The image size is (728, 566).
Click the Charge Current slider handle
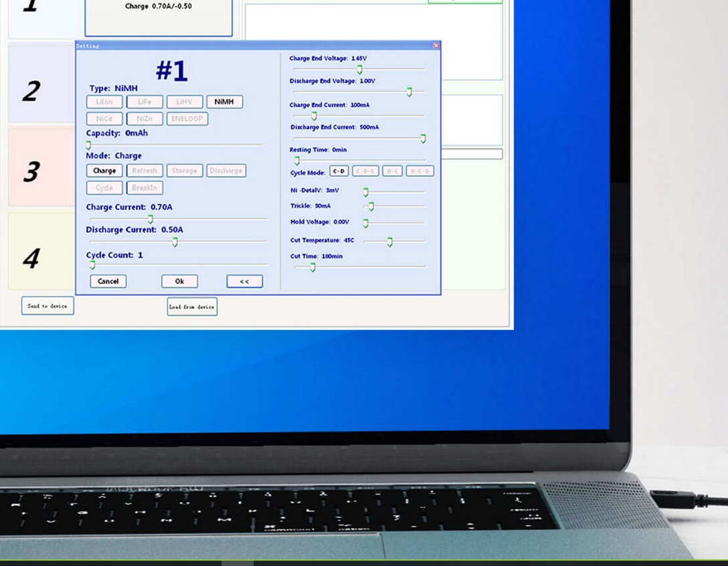(150, 219)
